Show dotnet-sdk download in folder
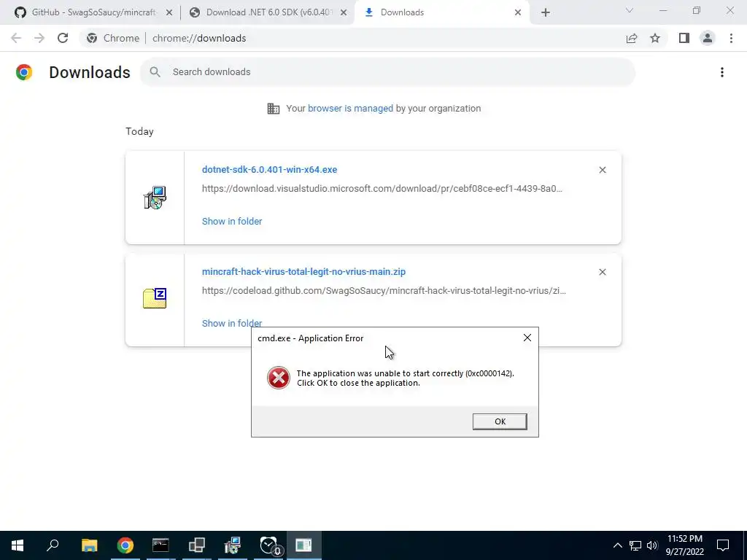Screen dimensions: 747x560 pos(232,221)
